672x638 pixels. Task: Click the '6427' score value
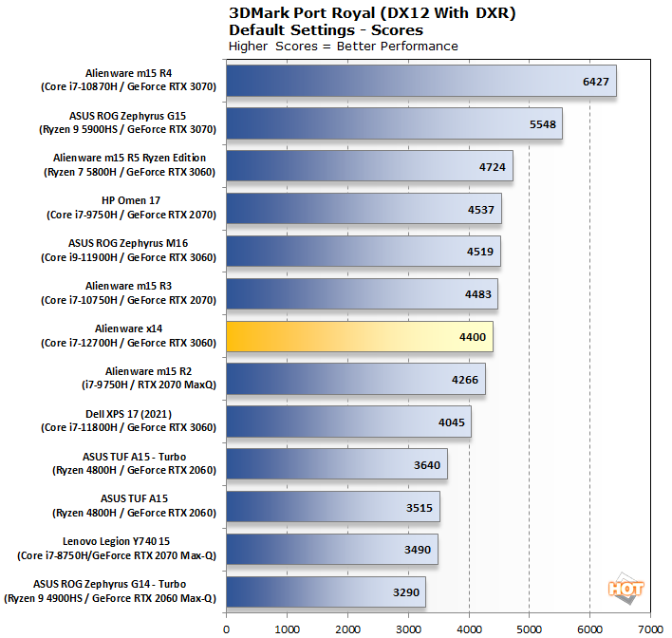pyautogui.click(x=596, y=82)
